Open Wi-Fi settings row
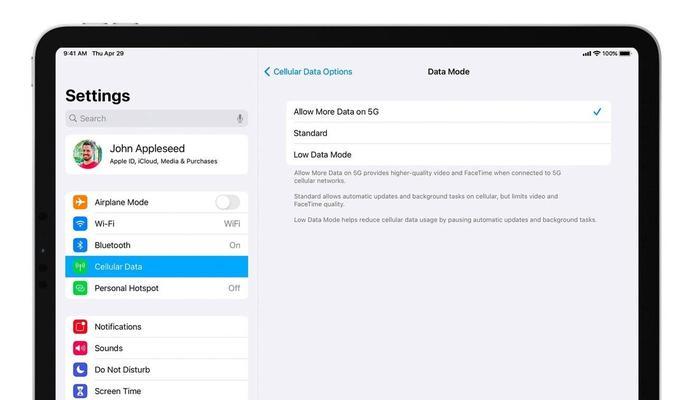 pos(156,224)
